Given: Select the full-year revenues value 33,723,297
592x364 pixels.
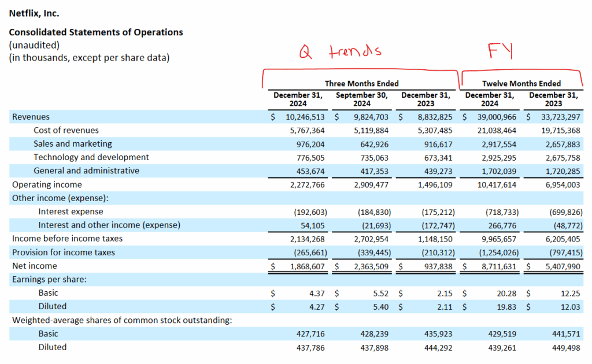Looking at the screenshot, I should pyautogui.click(x=561, y=117).
